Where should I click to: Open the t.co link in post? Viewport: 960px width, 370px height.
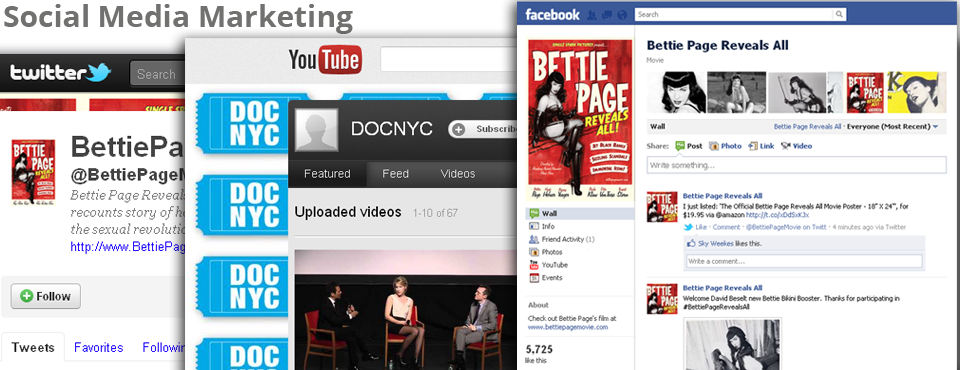click(x=778, y=215)
